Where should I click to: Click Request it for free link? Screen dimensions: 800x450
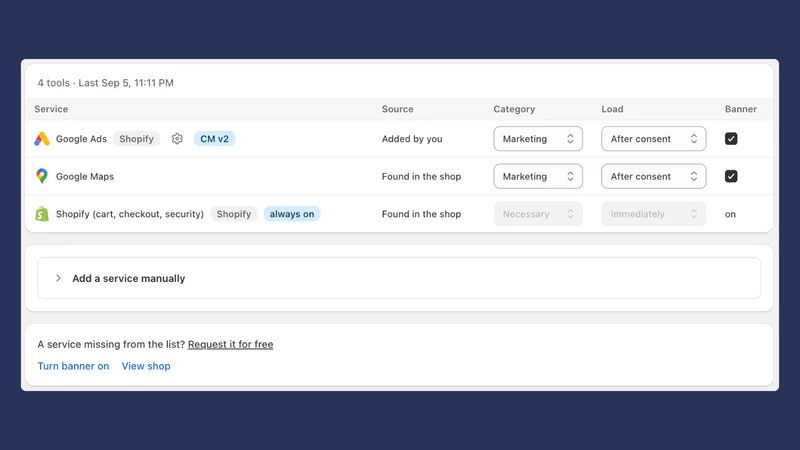tap(231, 344)
